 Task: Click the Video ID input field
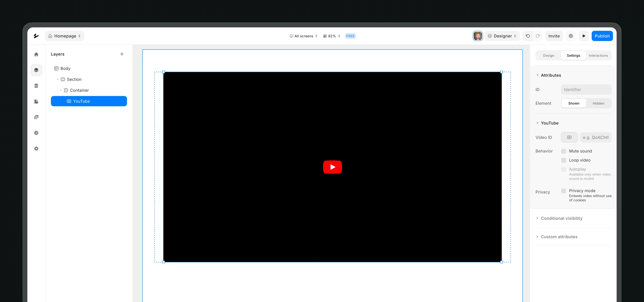pos(595,137)
